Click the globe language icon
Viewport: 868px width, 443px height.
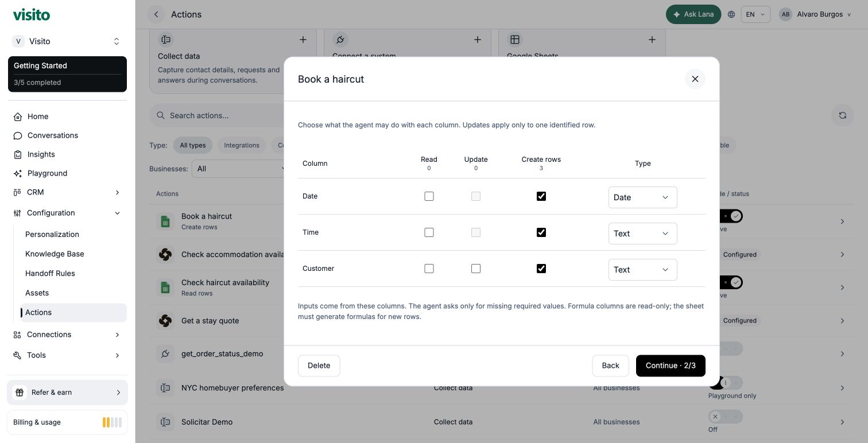coord(731,14)
